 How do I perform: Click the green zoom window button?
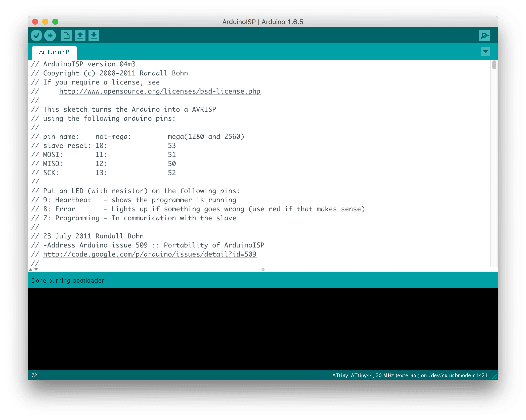coord(55,22)
